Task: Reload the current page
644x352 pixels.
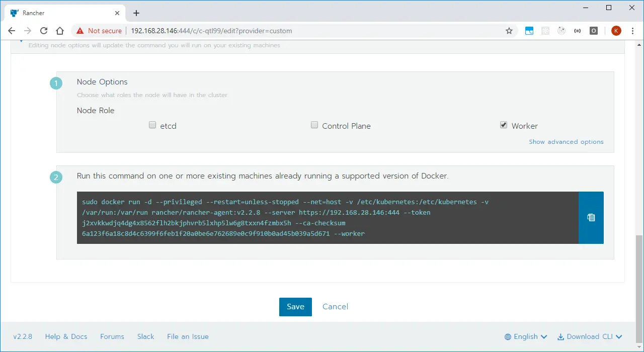Action: (44, 31)
